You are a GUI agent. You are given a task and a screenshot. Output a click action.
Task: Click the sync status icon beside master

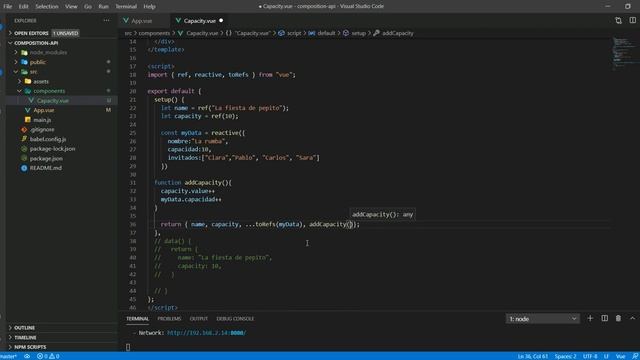coord(27,356)
